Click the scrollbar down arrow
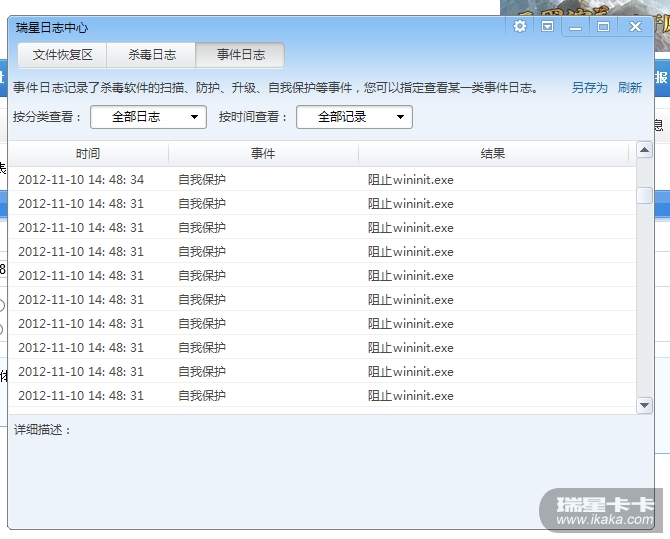 point(644,405)
